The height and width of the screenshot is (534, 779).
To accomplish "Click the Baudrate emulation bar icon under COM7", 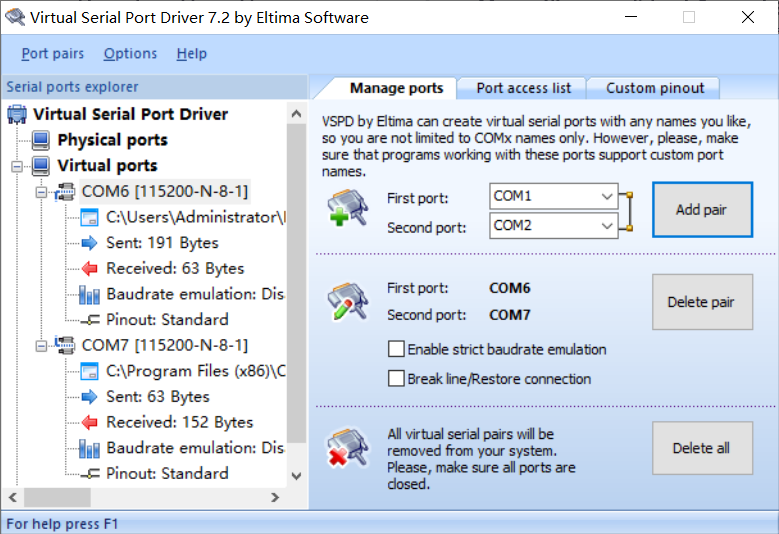I will 89,448.
